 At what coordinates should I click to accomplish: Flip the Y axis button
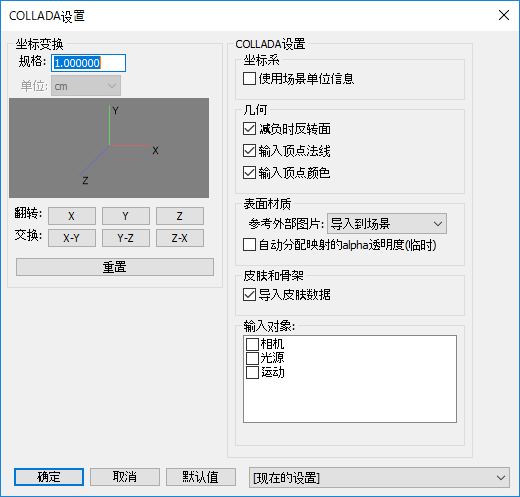pos(126,216)
